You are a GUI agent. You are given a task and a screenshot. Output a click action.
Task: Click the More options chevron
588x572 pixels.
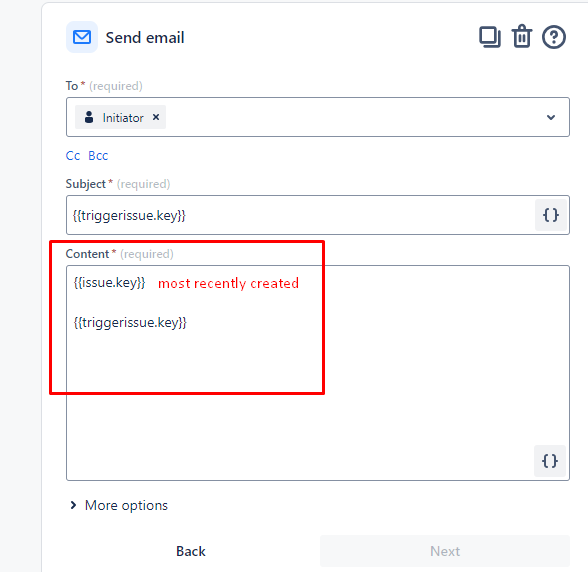(73, 505)
